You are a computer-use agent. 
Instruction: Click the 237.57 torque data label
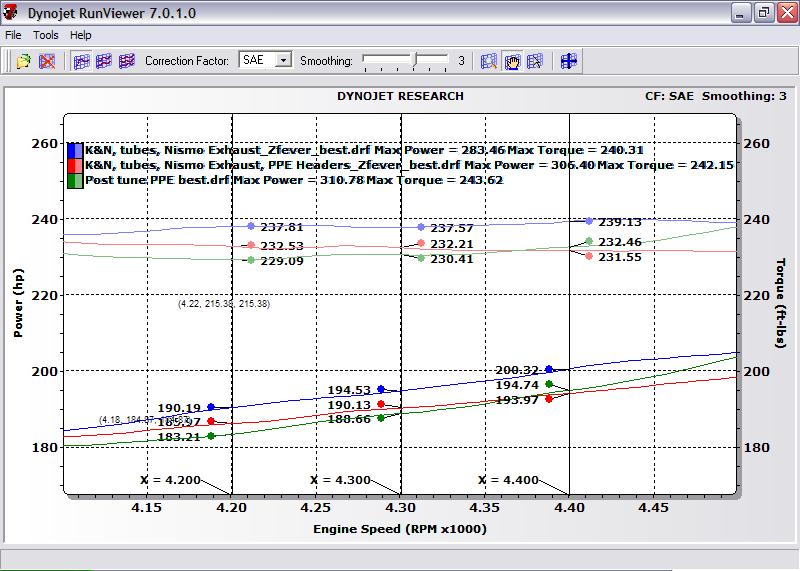tap(452, 228)
